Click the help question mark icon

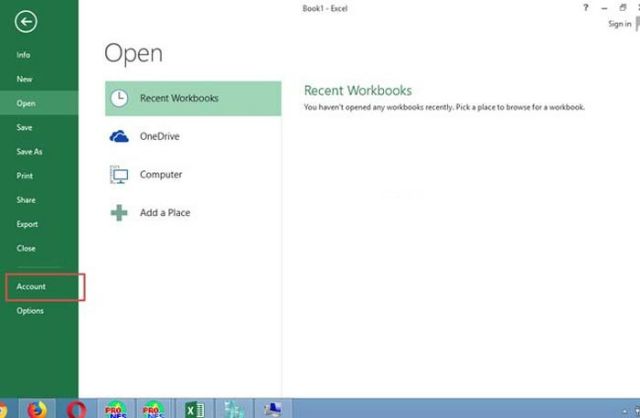(586, 7)
